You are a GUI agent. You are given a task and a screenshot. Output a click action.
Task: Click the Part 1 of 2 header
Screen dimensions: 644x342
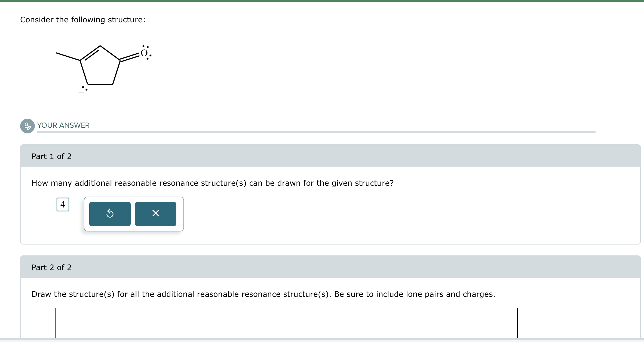coord(51,156)
